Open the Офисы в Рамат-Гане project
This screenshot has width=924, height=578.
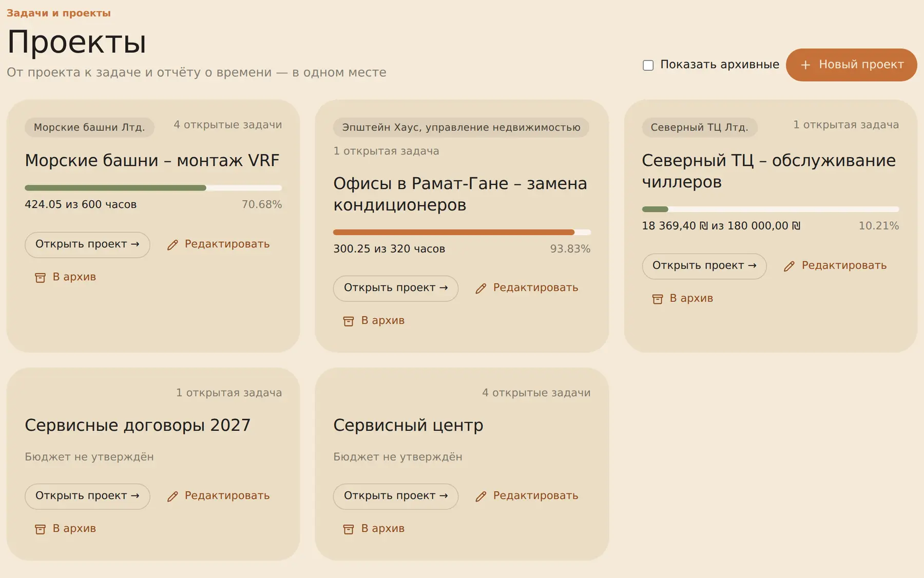(395, 288)
